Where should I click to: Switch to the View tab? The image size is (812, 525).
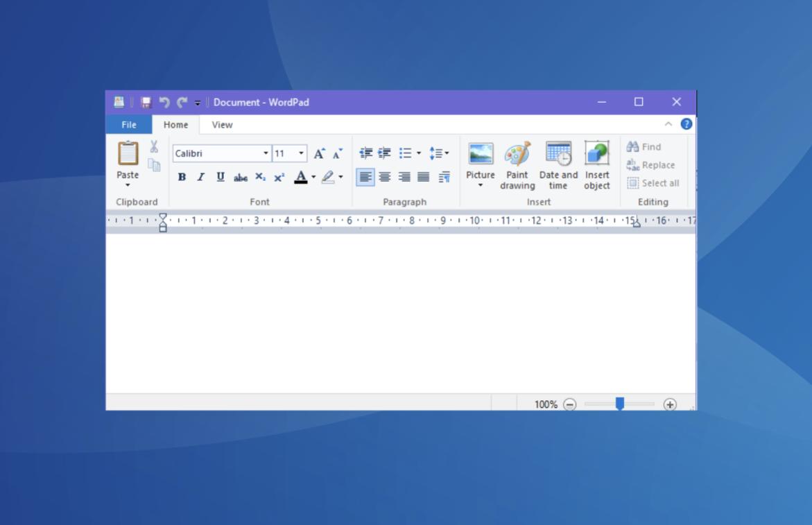click(x=222, y=125)
